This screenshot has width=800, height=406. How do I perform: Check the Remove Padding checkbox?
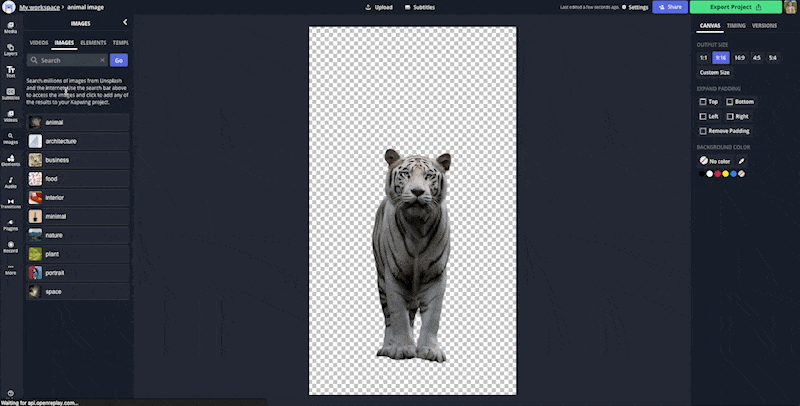click(x=702, y=131)
